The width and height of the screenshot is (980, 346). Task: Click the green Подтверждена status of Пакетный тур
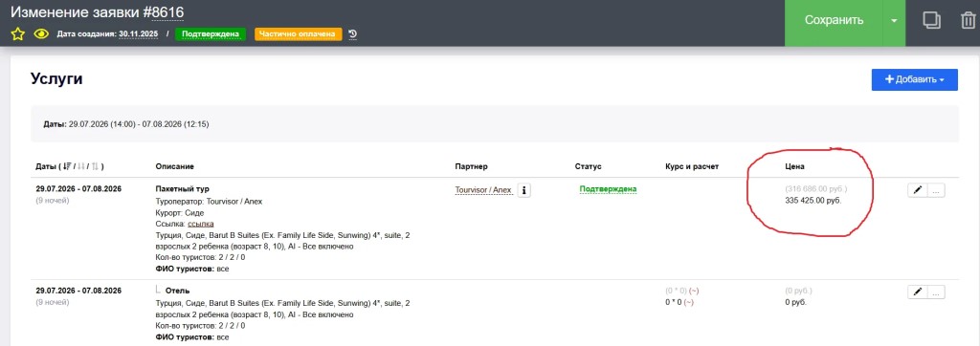click(x=608, y=188)
